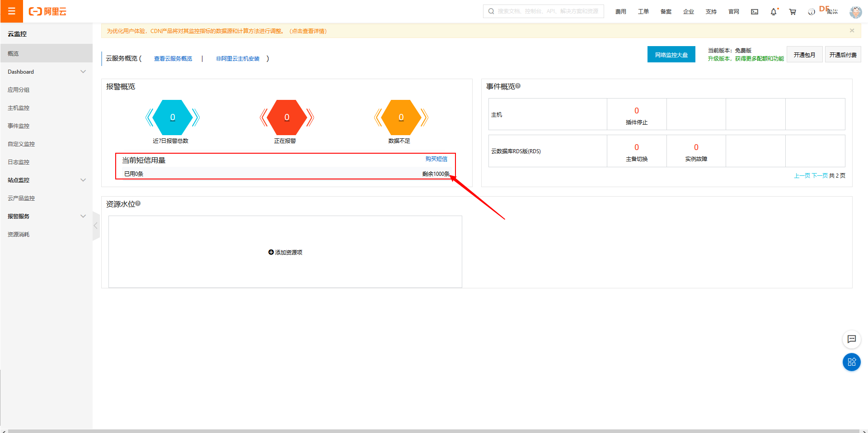
Task: Expand the 站点监控 sidebar section
Action: [x=47, y=180]
